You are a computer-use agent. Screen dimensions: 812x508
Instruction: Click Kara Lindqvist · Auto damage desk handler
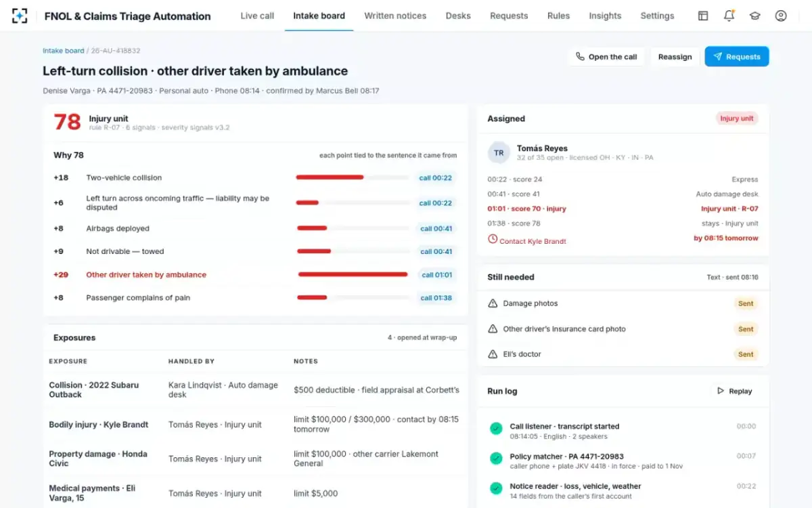pyautogui.click(x=223, y=389)
